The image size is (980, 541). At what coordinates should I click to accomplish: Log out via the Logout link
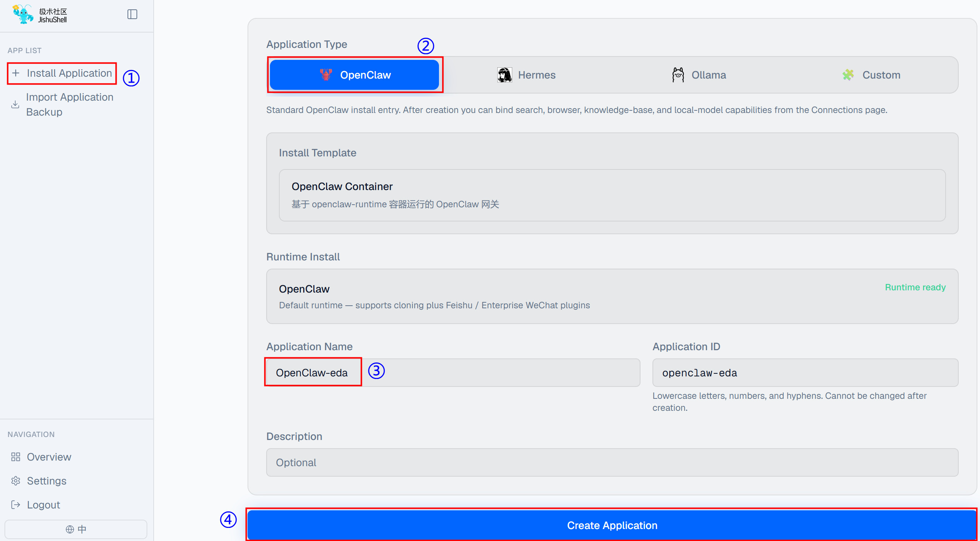(x=43, y=505)
